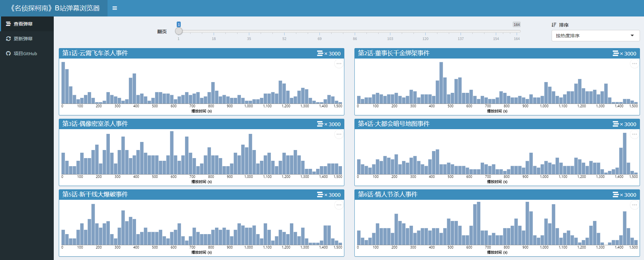Click the tallest bar in 第4话 chart
The image size is (644, 260).
625,154
